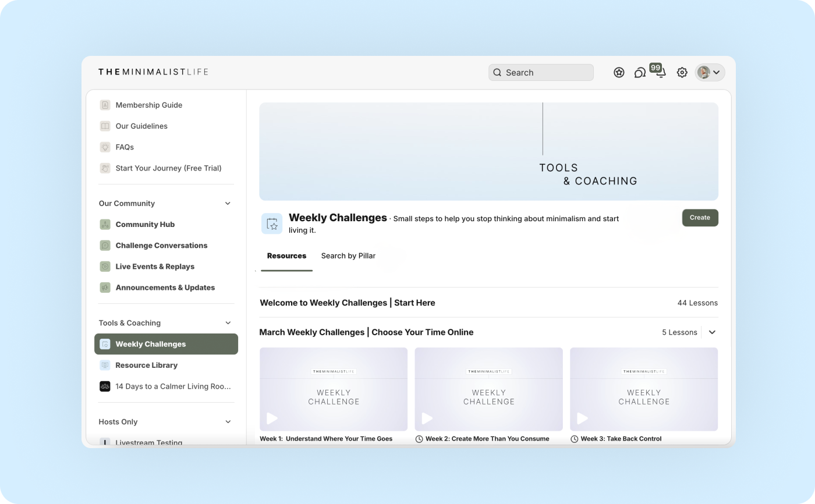The height and width of the screenshot is (504, 815).
Task: Open the user profile avatar dropdown
Action: click(x=710, y=72)
